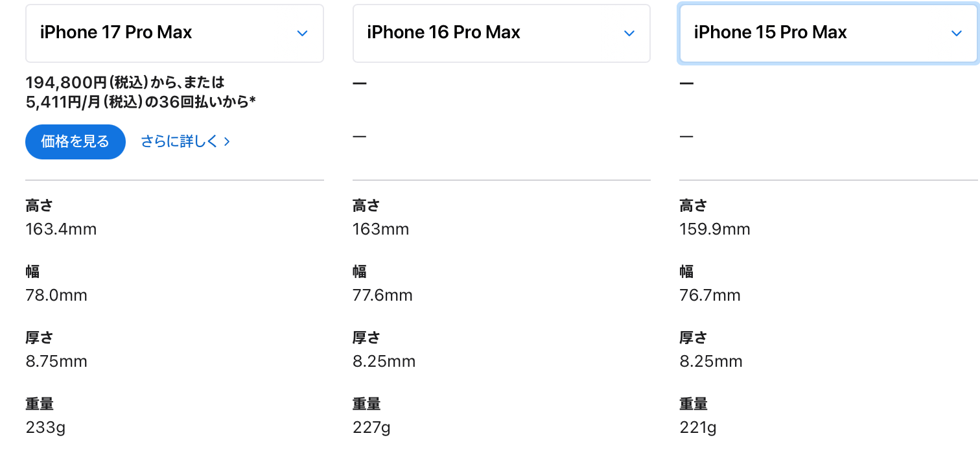Click the 価格を見る button
980x464 pixels.
pyautogui.click(x=75, y=141)
